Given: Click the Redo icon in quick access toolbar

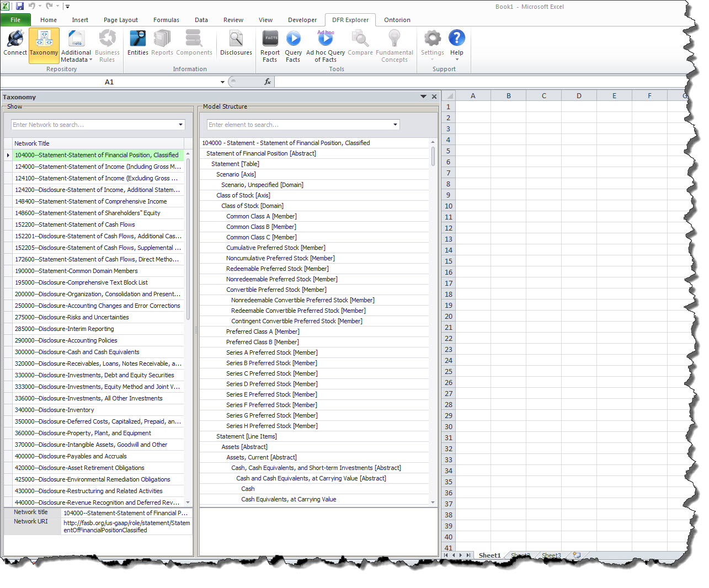Looking at the screenshot, I should (49, 6).
